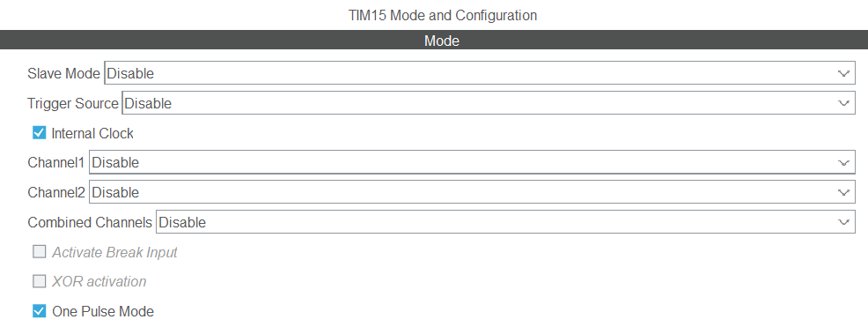This screenshot has height=327, width=868.
Task: Click the XOR activation label text
Action: (x=99, y=281)
